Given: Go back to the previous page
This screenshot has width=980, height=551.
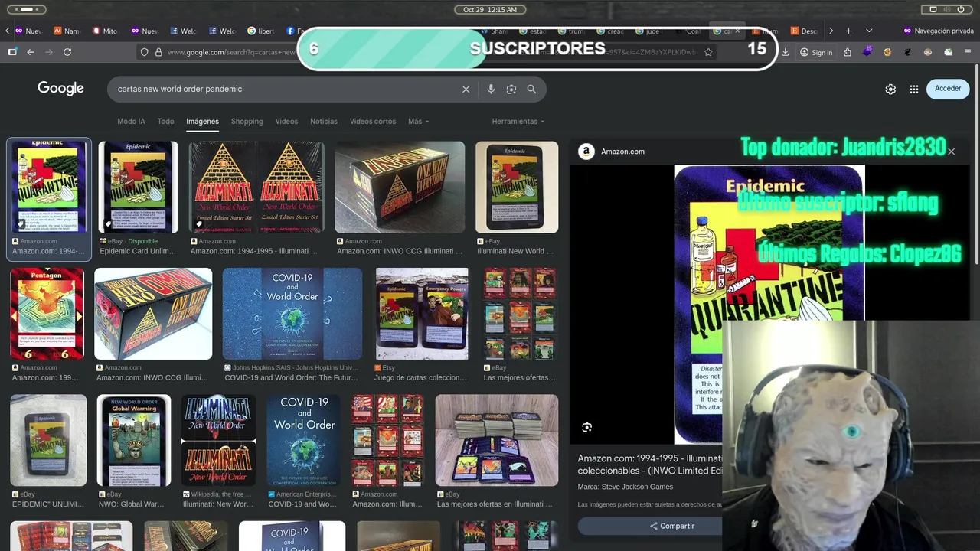Looking at the screenshot, I should pos(30,52).
